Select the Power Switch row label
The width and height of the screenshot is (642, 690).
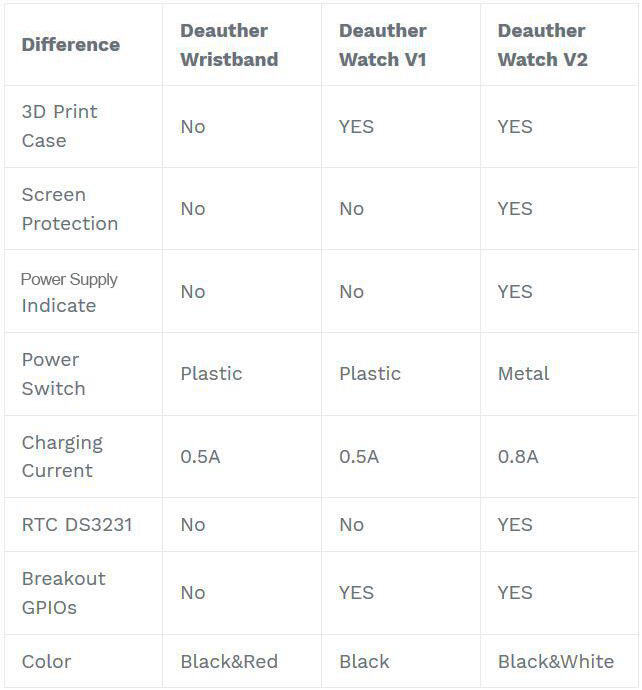[54, 374]
